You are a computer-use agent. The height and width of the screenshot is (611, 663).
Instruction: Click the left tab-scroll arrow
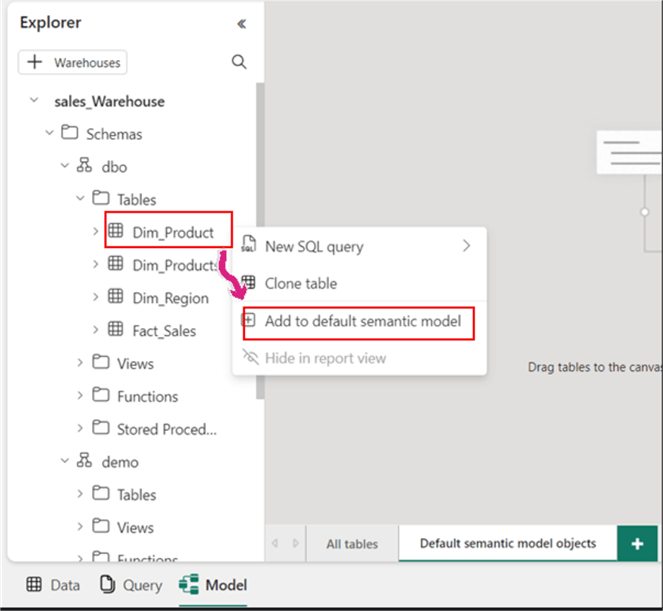[275, 543]
